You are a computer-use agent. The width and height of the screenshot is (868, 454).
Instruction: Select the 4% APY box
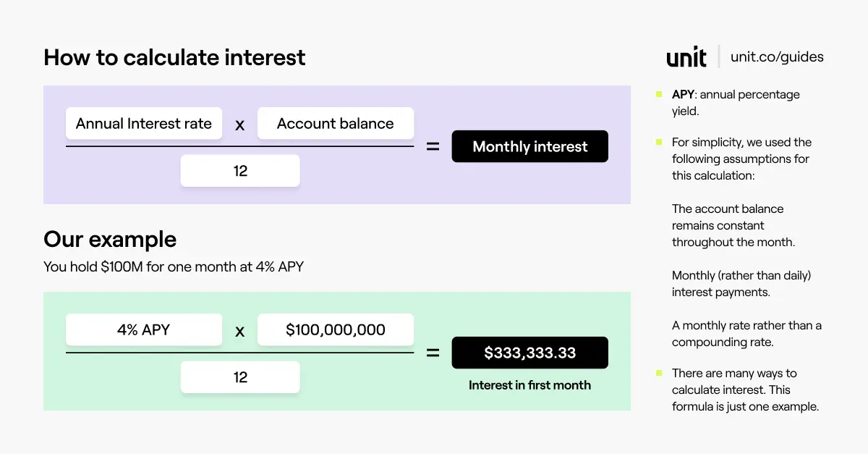pyautogui.click(x=144, y=329)
